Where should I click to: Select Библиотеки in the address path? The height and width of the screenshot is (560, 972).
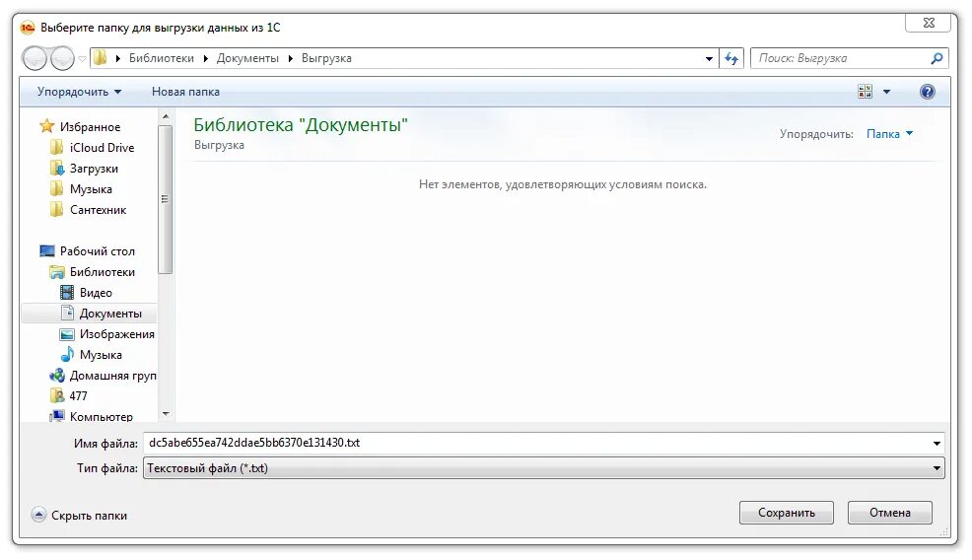tap(161, 58)
